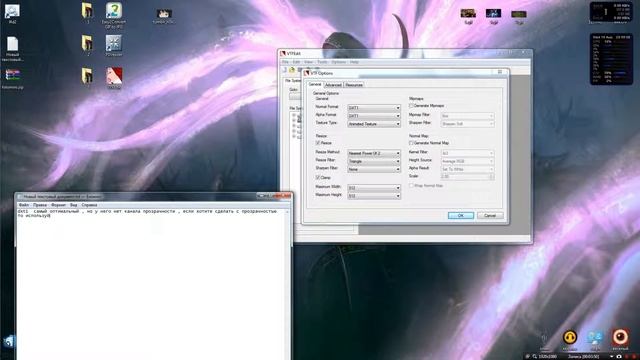Enable the Generate Normal Map checkbox
Viewport: 640px width, 360px height.
[411, 143]
